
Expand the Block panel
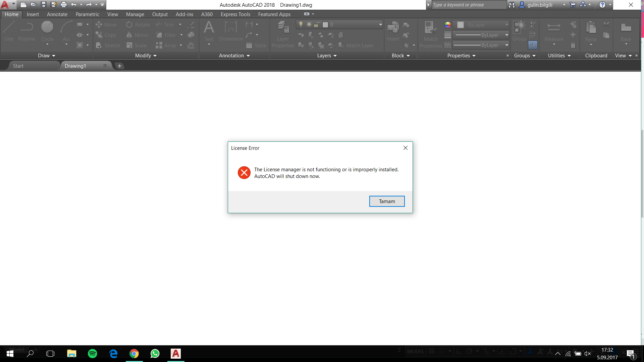tap(401, 56)
